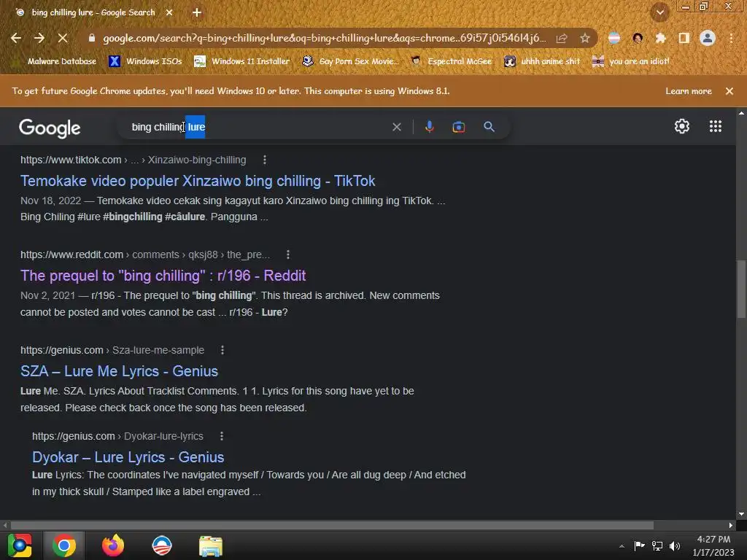Image resolution: width=747 pixels, height=560 pixels.
Task: Open Chrome three-dot menu
Action: 731,38
